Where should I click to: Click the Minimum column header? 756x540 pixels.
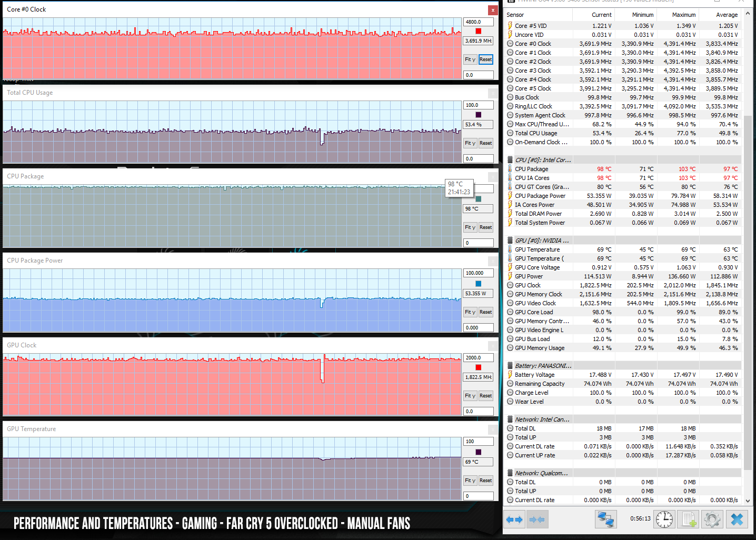tap(636, 15)
